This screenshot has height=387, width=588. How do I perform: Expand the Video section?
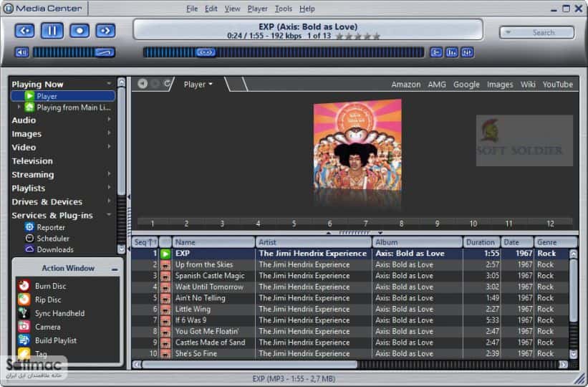[109, 146]
